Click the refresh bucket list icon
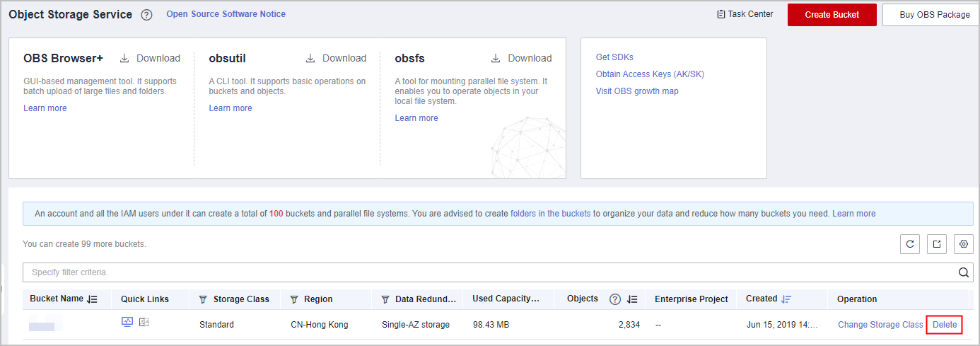 (909, 244)
